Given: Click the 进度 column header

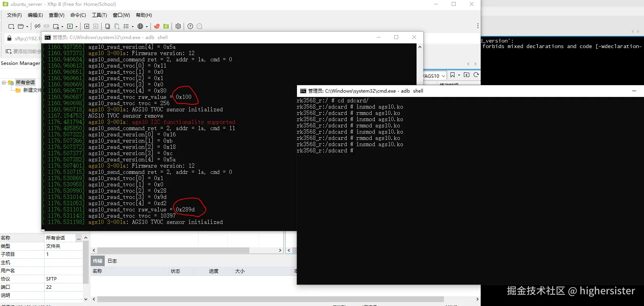Looking at the screenshot, I should point(214,271).
